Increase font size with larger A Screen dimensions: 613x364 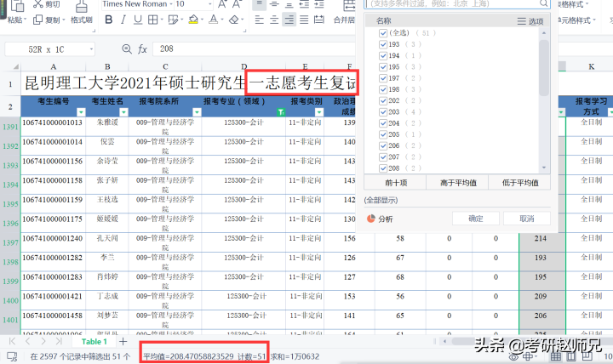point(222,4)
